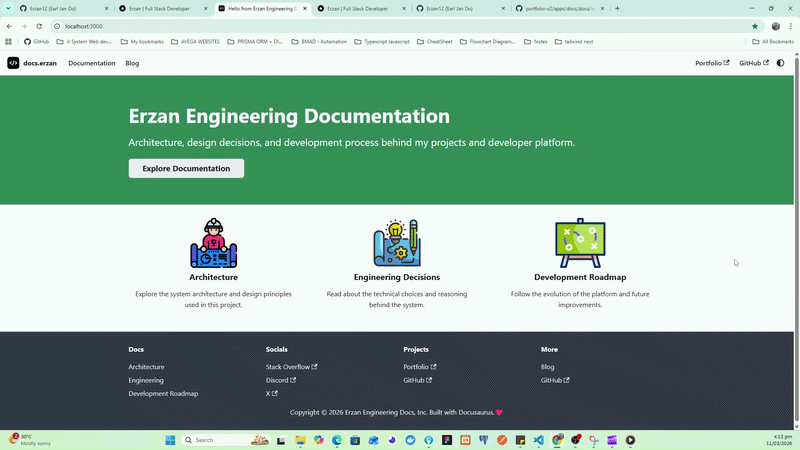Click the Engineering Decisions lightbulb illustration
This screenshot has height=450, width=800.
tap(397, 243)
